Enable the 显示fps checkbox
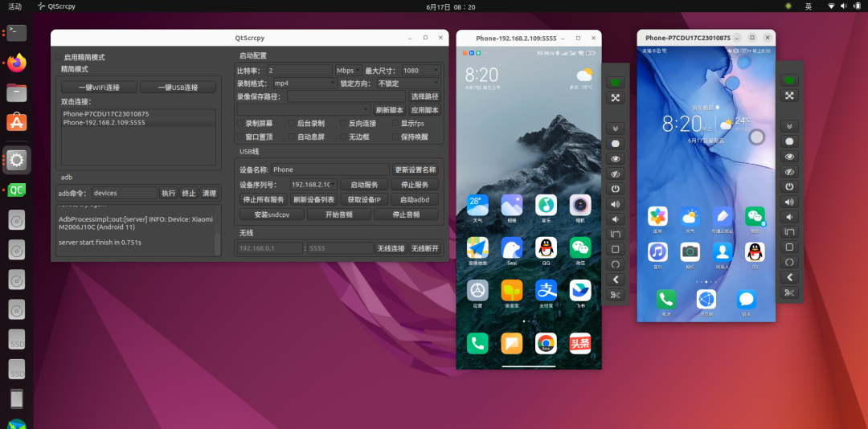Image resolution: width=868 pixels, height=429 pixels. 395,123
